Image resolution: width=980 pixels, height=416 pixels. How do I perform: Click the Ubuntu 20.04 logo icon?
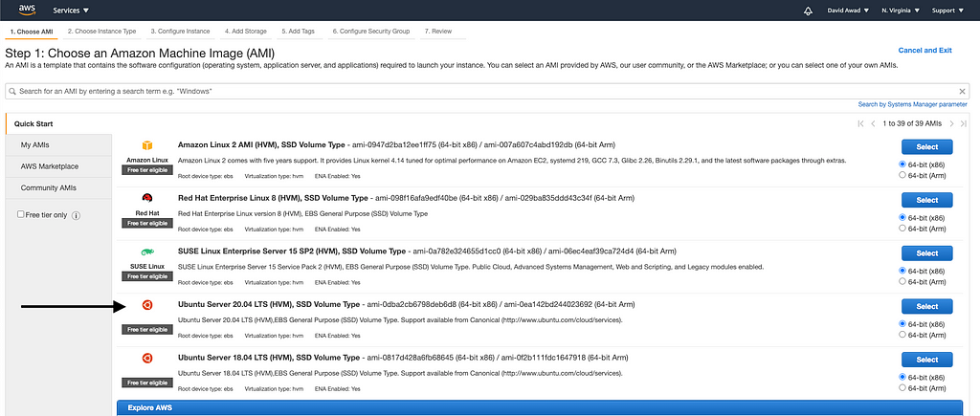(147, 305)
